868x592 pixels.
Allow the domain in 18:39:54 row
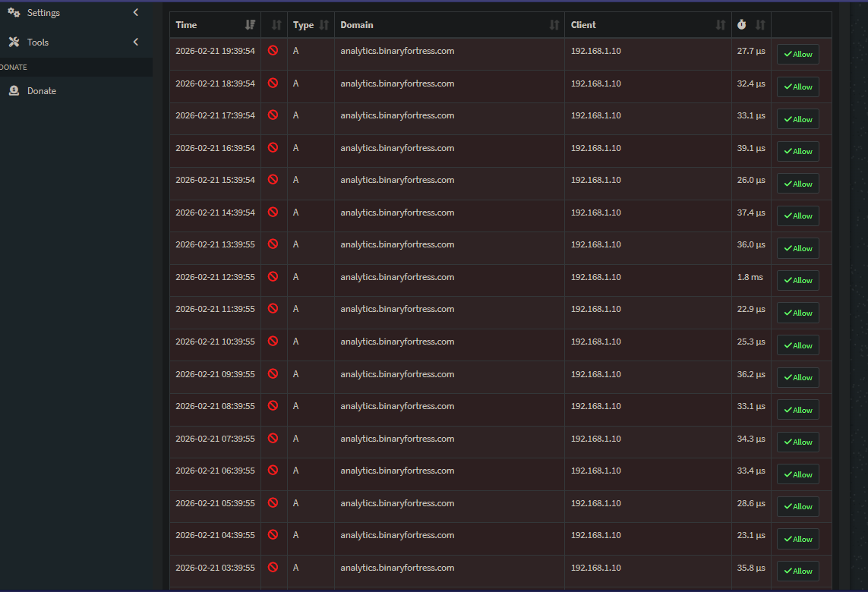click(797, 87)
